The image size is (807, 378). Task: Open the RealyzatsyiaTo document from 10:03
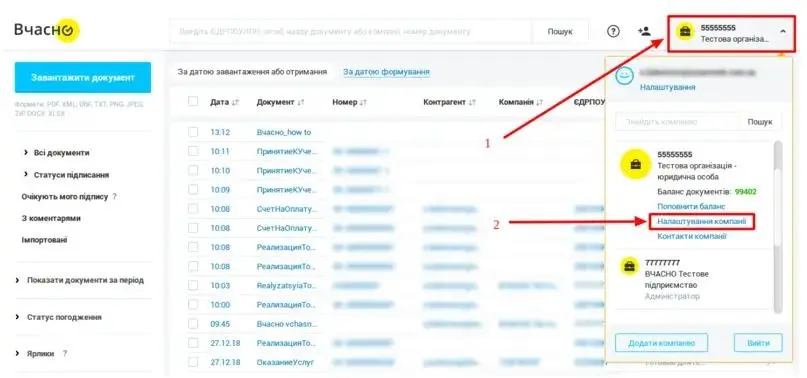click(285, 285)
